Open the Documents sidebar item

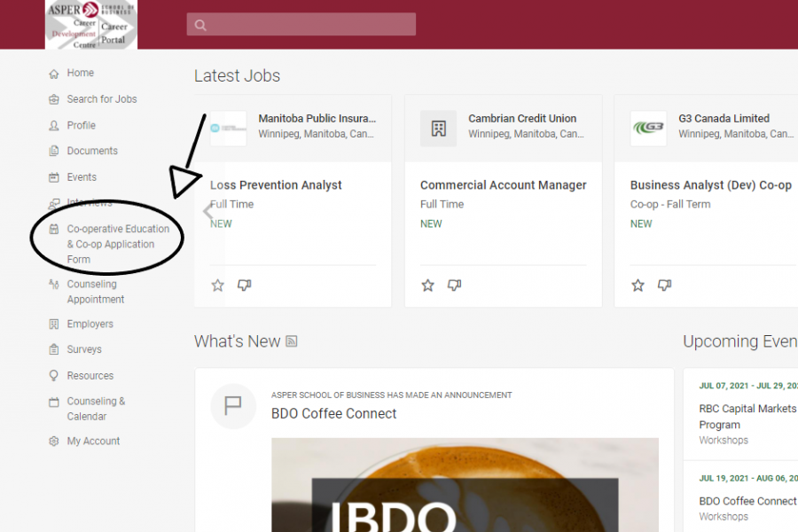[92, 151]
